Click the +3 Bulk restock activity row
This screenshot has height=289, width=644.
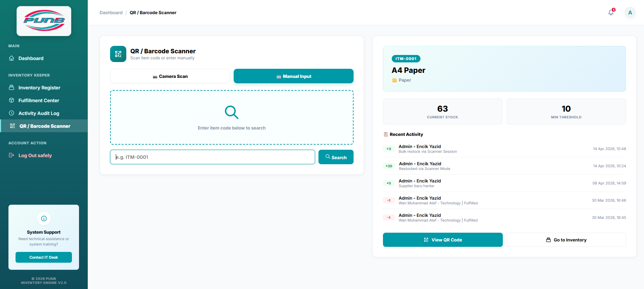[505, 149]
